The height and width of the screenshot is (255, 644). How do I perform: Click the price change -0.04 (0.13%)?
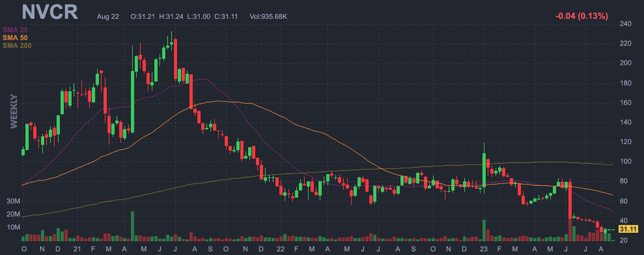[x=582, y=16]
